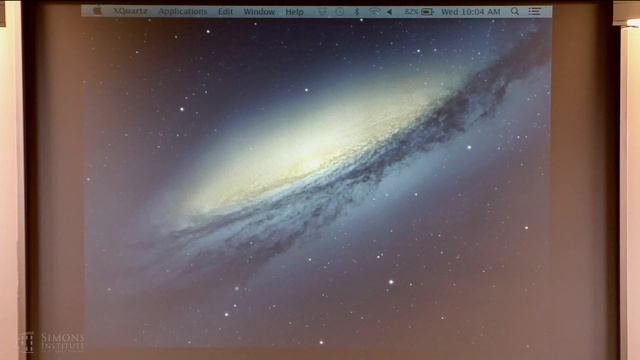The height and width of the screenshot is (360, 640).
Task: Open the Apple menu
Action: click(x=97, y=11)
